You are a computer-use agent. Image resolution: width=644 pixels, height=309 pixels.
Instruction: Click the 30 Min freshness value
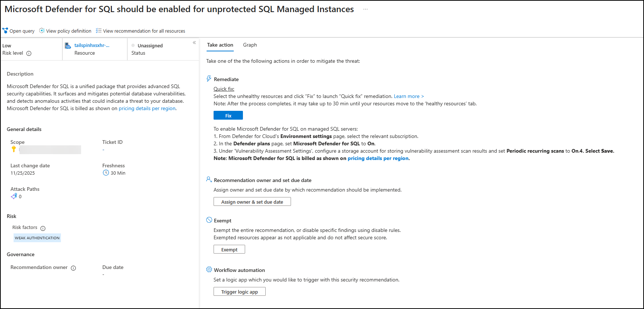(x=118, y=173)
